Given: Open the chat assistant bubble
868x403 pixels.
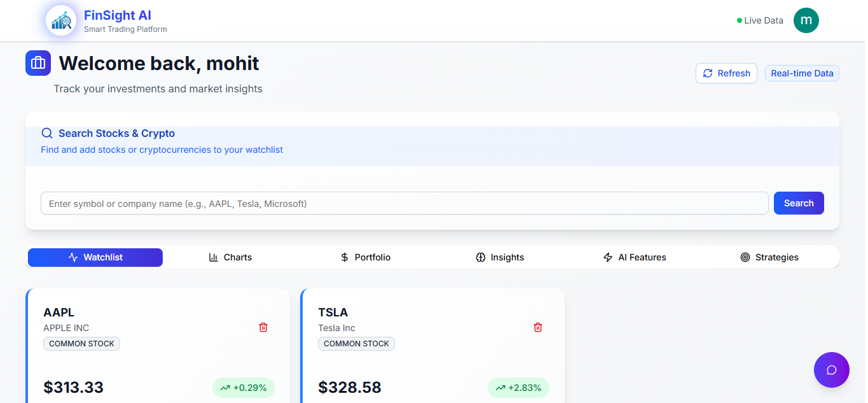Looking at the screenshot, I should click(832, 370).
